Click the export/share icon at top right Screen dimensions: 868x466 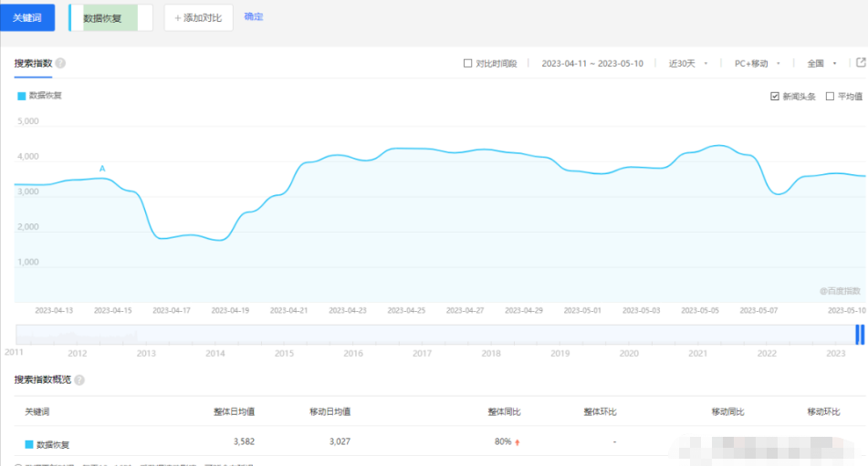coord(860,63)
